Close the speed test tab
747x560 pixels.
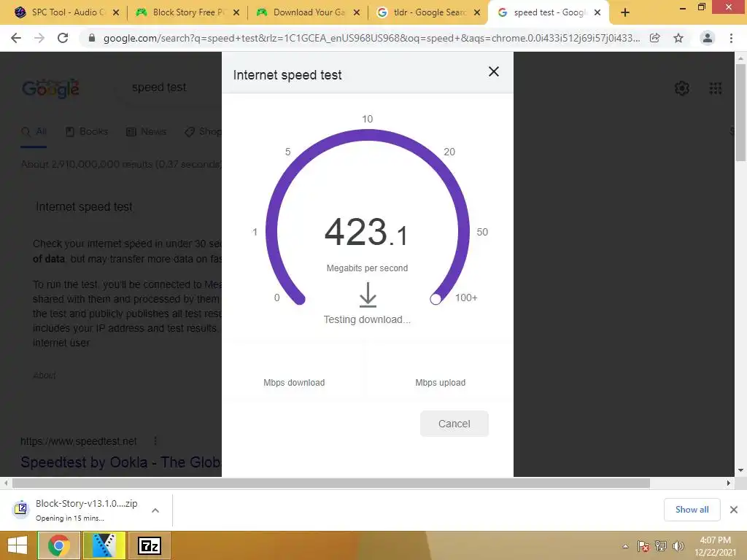[x=597, y=13]
